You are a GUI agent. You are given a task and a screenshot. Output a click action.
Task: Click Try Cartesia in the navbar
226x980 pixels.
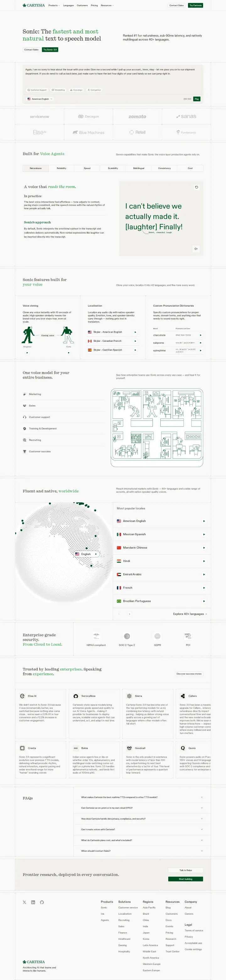coord(196,5)
